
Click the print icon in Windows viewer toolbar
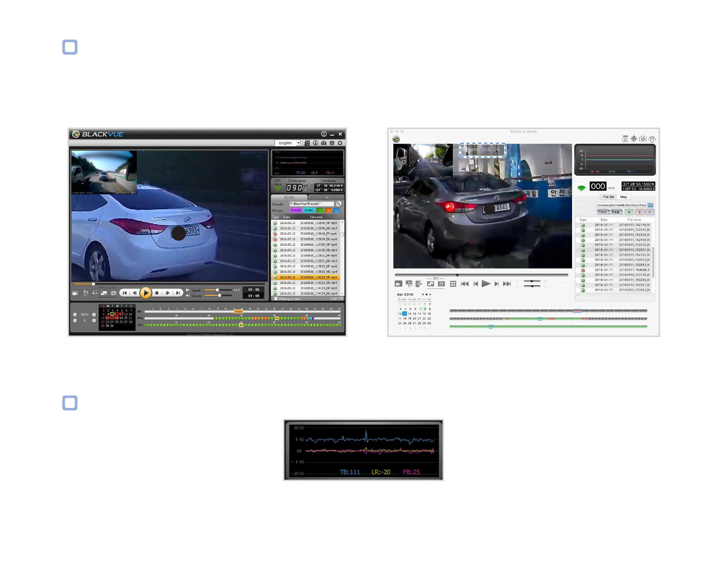(332, 143)
